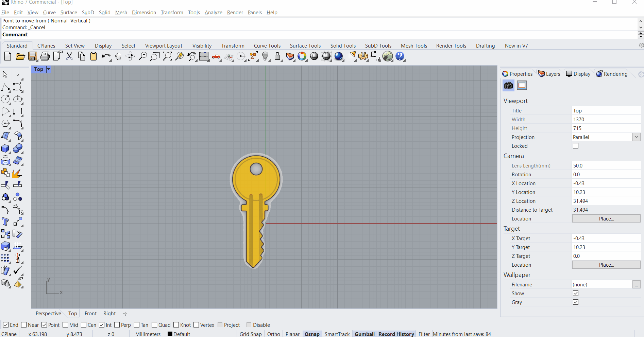Click the Camera Location Place button
644x337 pixels.
point(606,219)
